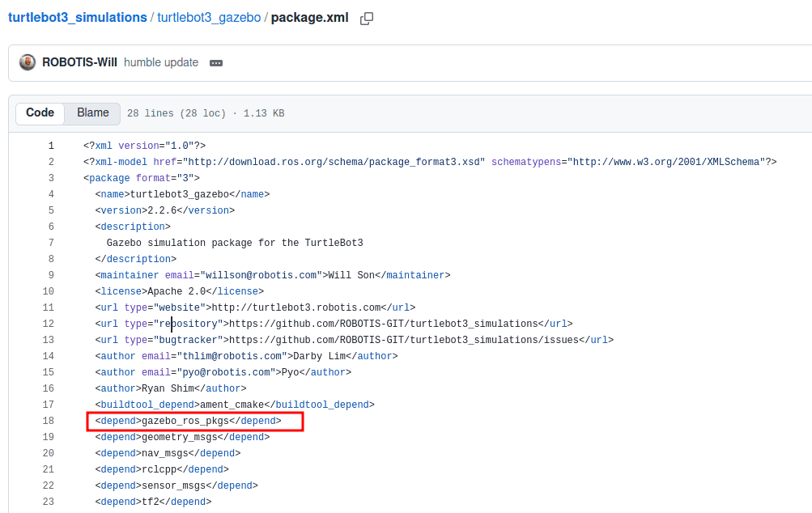Click line number 9 for maintainer
Viewport: 812px width, 513px height.
pyautogui.click(x=51, y=275)
